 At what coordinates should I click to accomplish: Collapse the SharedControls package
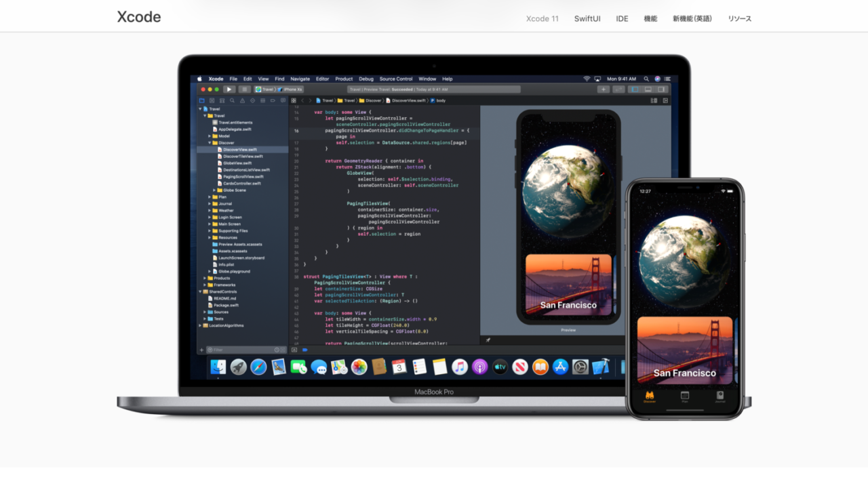tap(201, 291)
